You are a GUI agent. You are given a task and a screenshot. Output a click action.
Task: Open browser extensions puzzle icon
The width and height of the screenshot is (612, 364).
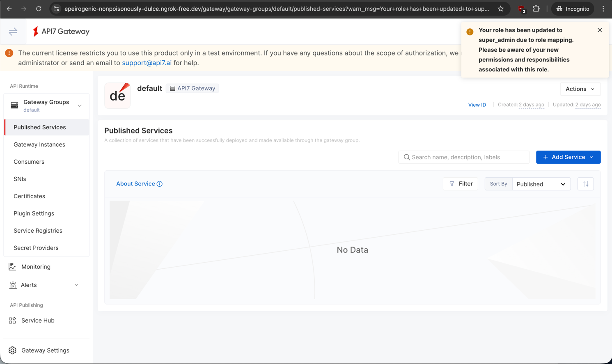pos(536,9)
